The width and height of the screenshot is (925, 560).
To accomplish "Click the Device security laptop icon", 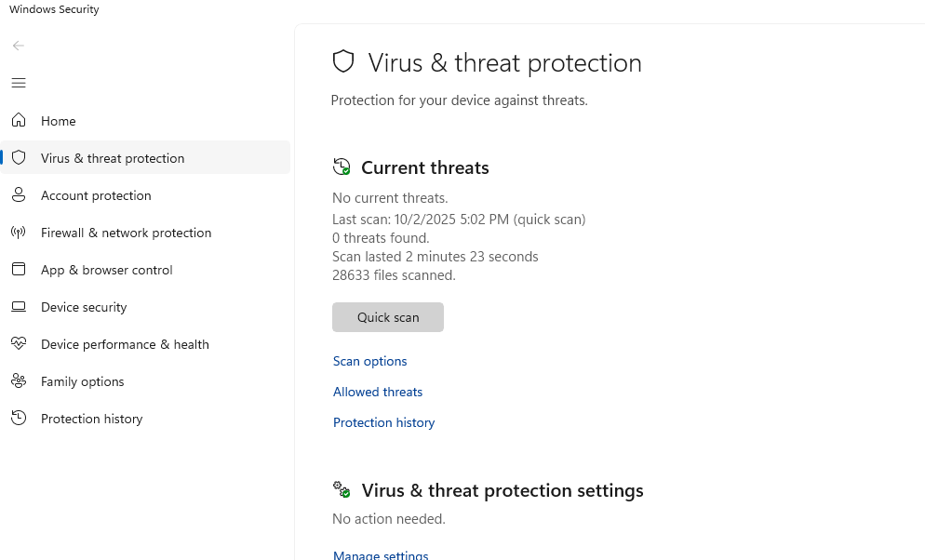I will pos(19,307).
